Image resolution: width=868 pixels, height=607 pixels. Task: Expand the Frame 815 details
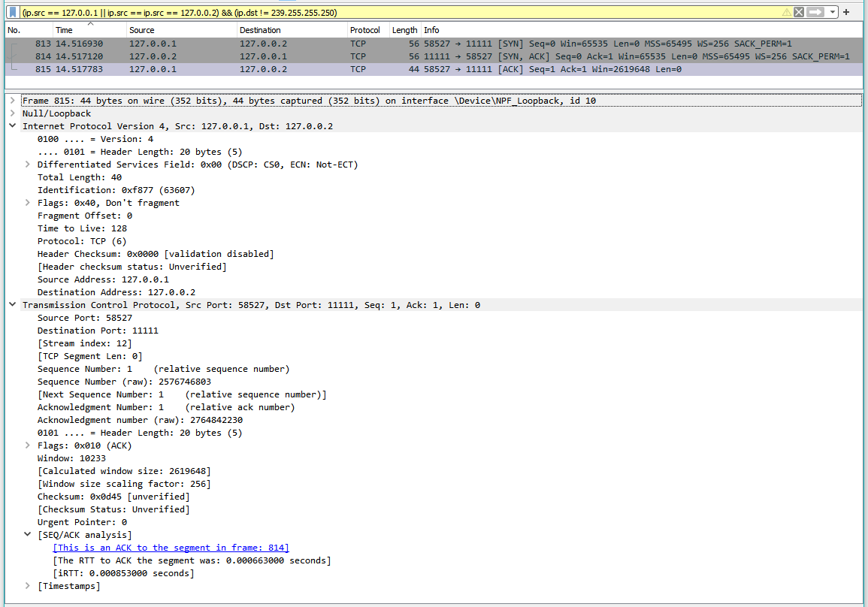click(12, 99)
